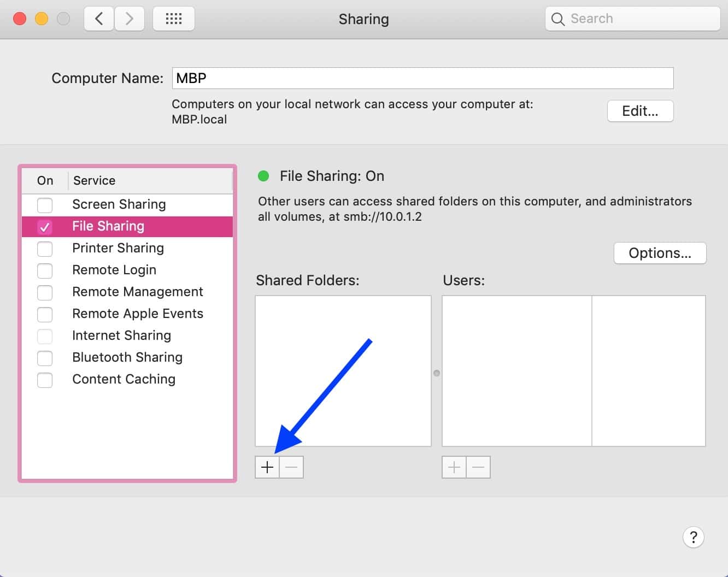
Task: Select Content Caching service row
Action: click(x=127, y=379)
